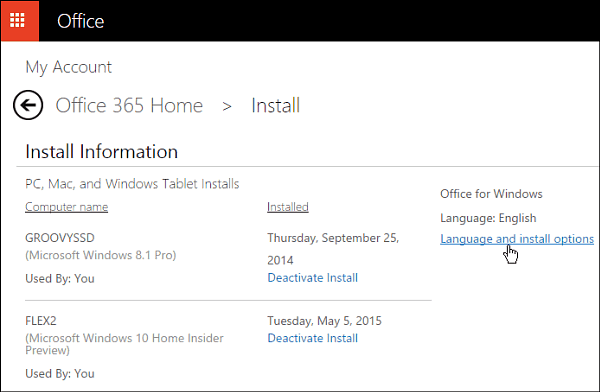Click PC, Mac, and Windows Tablet Installs
600x392 pixels.
coord(132,184)
